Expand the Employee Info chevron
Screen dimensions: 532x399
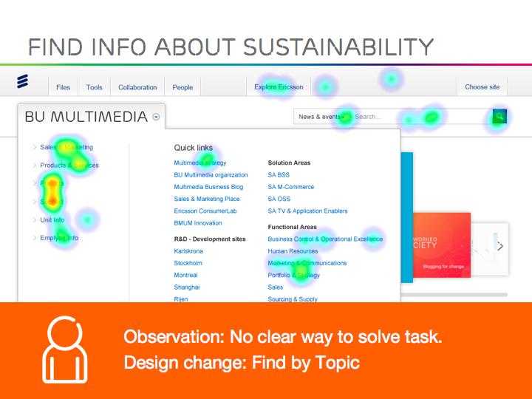(x=35, y=238)
